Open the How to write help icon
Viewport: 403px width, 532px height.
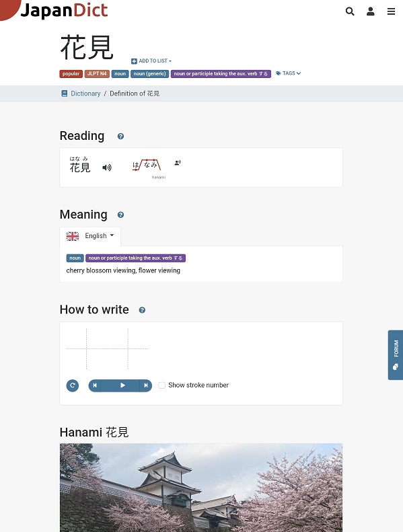tap(142, 310)
